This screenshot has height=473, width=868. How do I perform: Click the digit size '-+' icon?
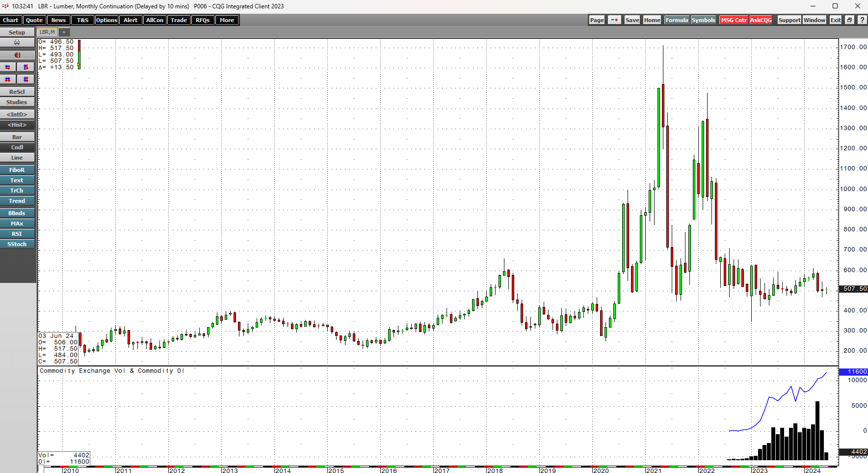614,20
